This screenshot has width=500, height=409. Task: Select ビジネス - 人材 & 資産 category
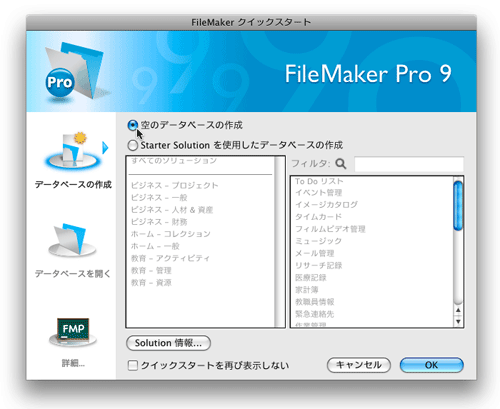172,210
